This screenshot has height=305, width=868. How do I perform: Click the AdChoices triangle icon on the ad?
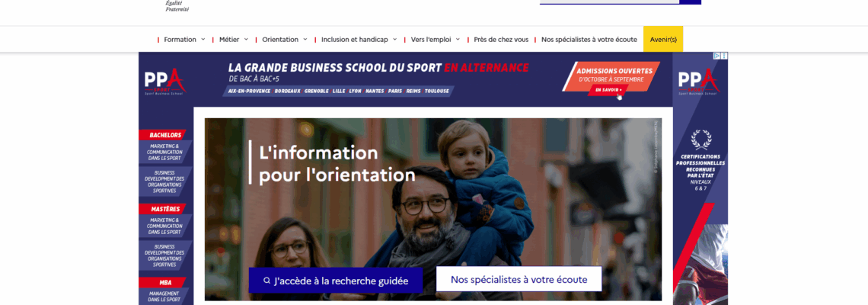[716, 56]
